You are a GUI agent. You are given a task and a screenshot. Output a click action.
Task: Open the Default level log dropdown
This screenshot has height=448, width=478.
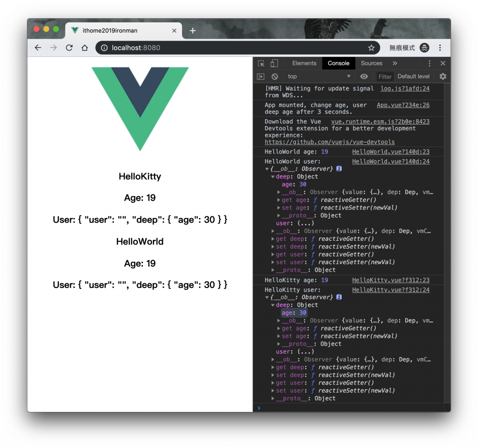point(414,77)
